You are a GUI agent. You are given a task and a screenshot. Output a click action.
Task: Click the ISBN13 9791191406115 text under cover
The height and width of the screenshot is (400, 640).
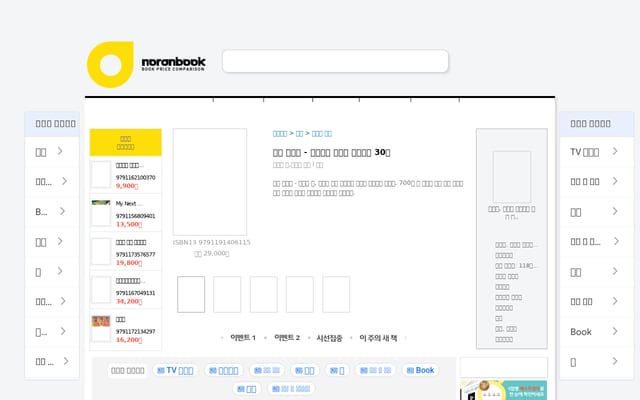[211, 242]
